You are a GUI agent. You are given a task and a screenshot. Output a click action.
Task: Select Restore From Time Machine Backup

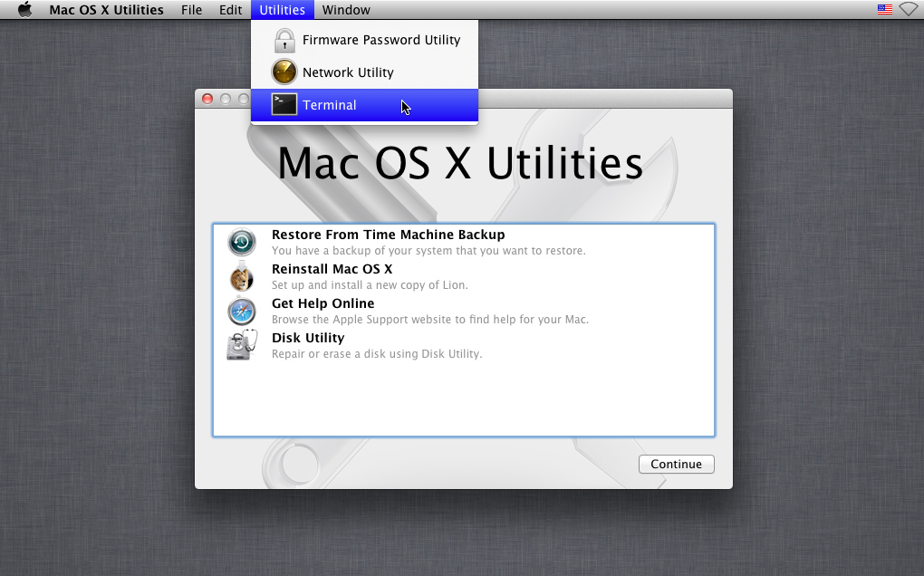(x=389, y=235)
